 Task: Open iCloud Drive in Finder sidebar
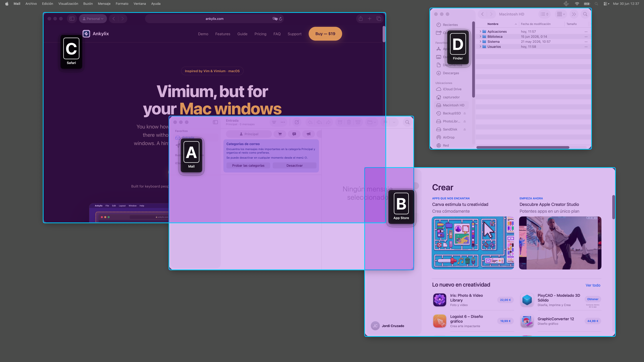(452, 89)
